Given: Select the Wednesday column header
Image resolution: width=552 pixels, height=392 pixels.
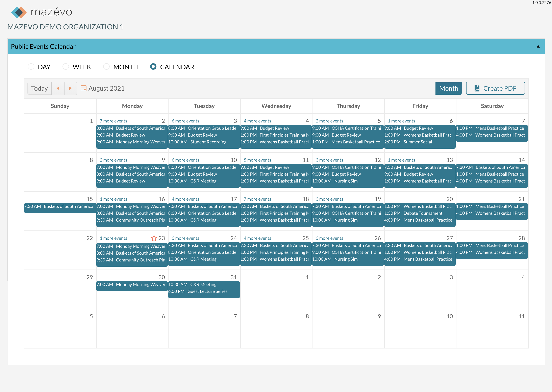Looking at the screenshot, I should coord(276,106).
